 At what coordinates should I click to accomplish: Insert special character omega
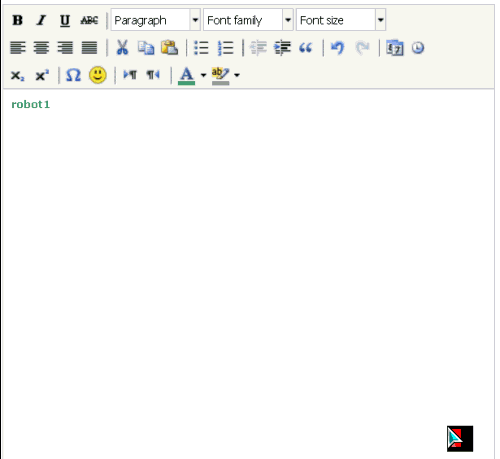(73, 75)
